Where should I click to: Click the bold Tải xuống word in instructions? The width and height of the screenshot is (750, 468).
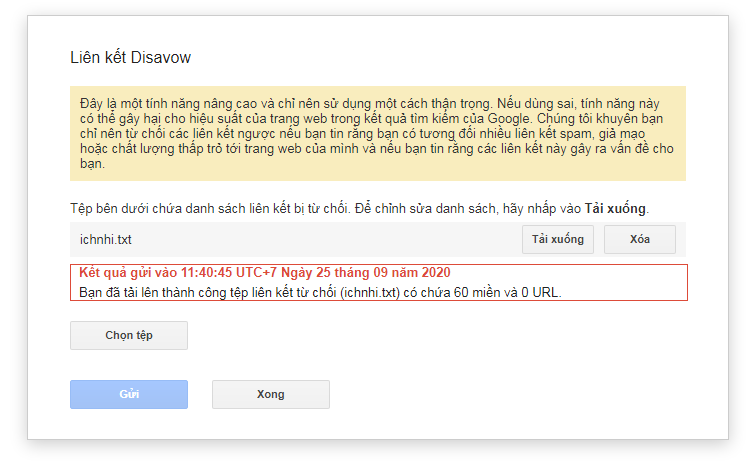click(x=616, y=210)
